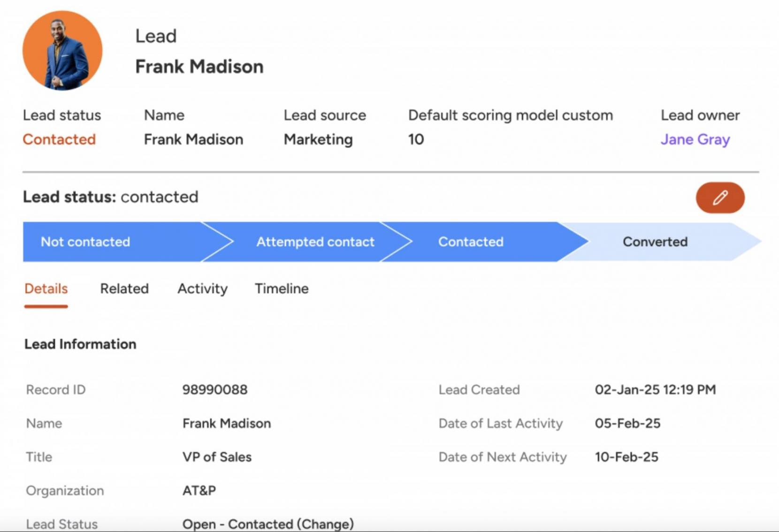Open the Timeline tab
779x532 pixels.
[x=282, y=289]
